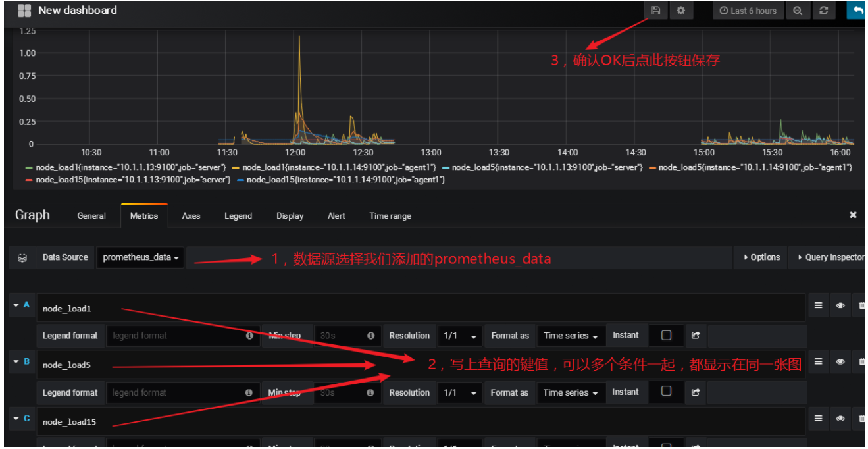The image size is (868, 449).
Task: Edit the node_load5 query field
Action: tap(421, 364)
